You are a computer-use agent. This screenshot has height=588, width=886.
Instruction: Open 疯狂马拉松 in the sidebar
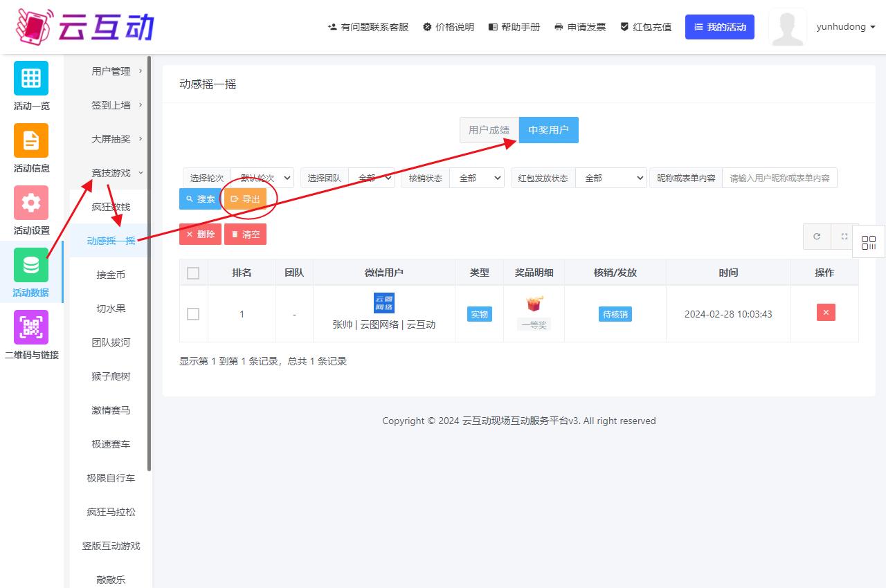pos(111,512)
